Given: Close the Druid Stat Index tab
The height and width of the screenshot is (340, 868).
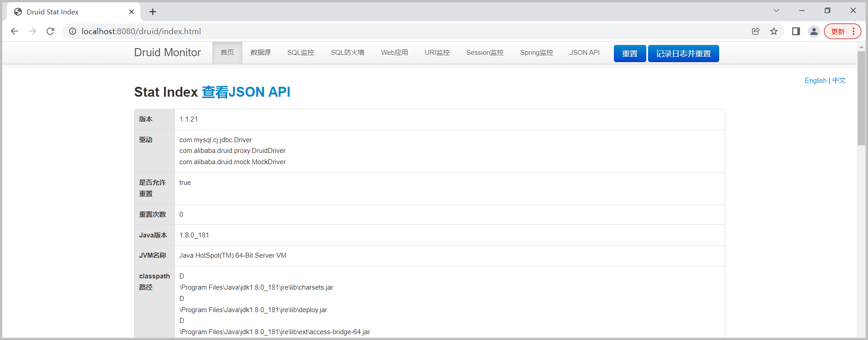Looking at the screenshot, I should point(131,12).
